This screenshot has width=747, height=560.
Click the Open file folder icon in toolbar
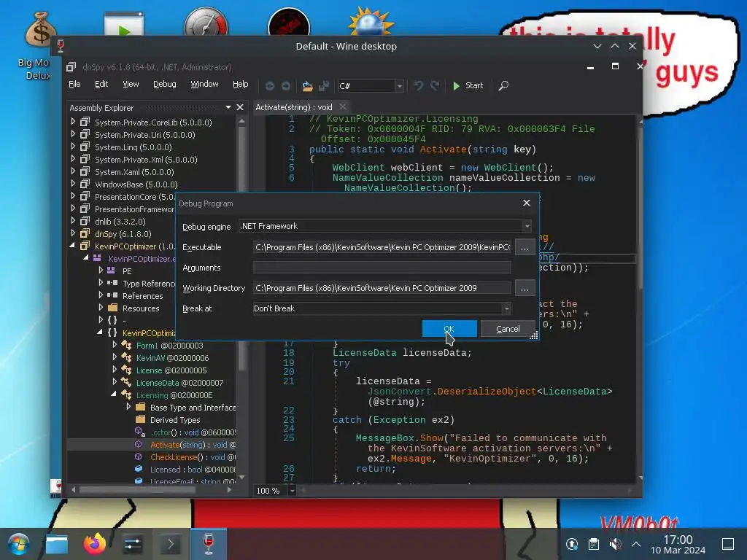tap(307, 86)
